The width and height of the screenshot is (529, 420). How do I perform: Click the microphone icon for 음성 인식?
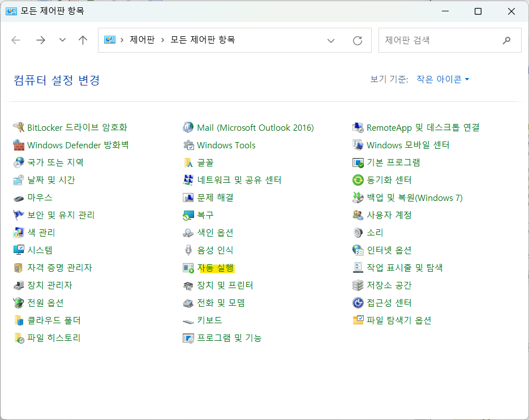click(x=188, y=250)
